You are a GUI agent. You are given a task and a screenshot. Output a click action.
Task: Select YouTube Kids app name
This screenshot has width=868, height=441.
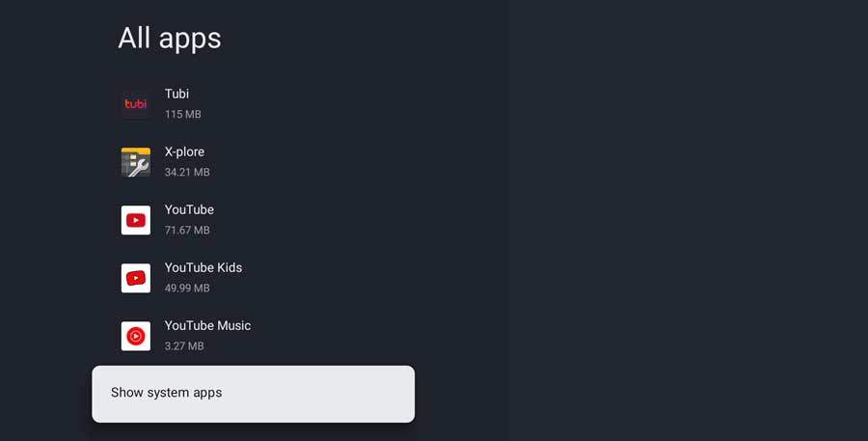click(x=203, y=267)
